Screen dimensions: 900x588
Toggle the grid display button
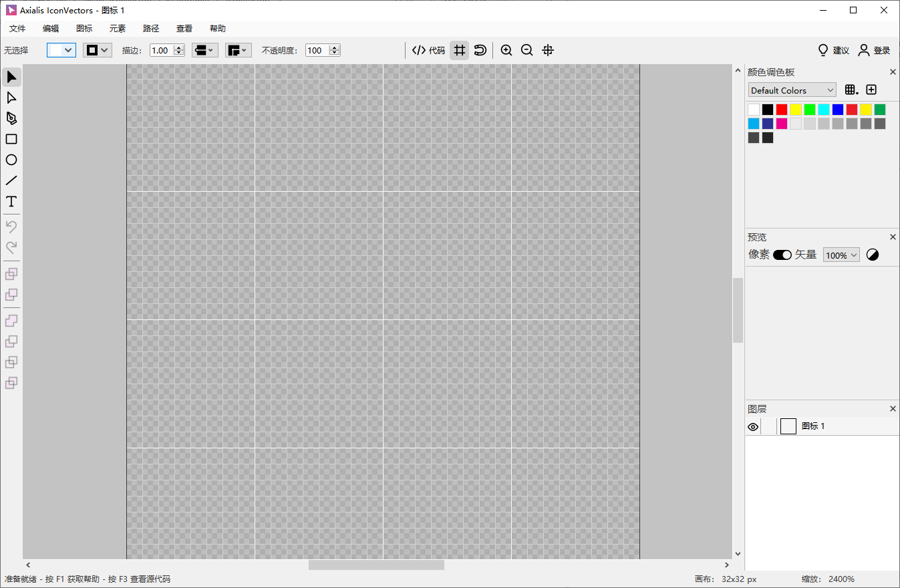(459, 50)
